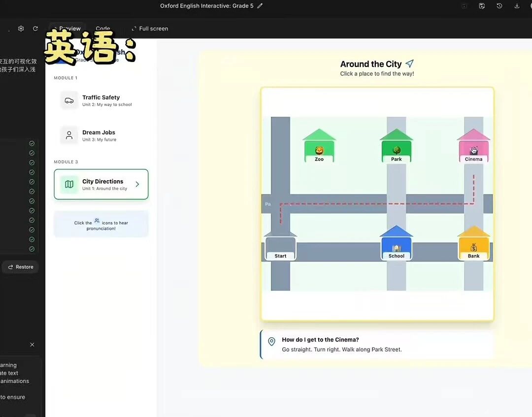Screen dimensions: 532x417
Task: Click the Restore button
Action: coord(21,267)
